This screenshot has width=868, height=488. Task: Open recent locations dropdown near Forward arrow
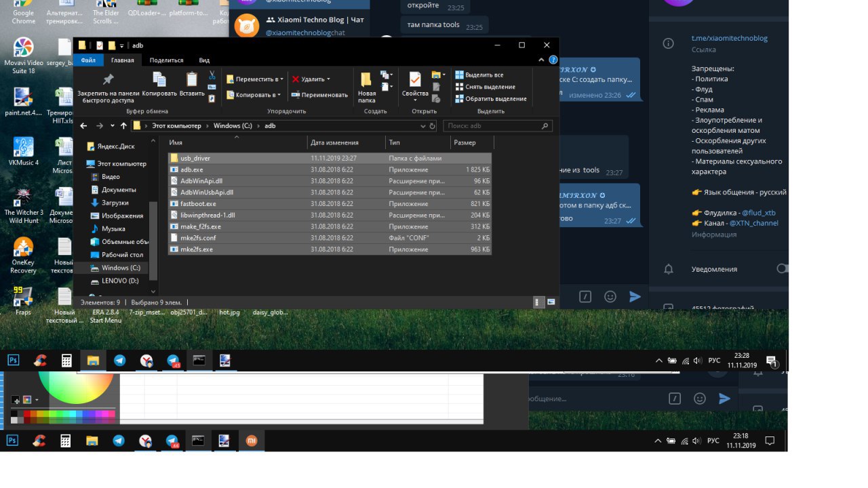111,126
